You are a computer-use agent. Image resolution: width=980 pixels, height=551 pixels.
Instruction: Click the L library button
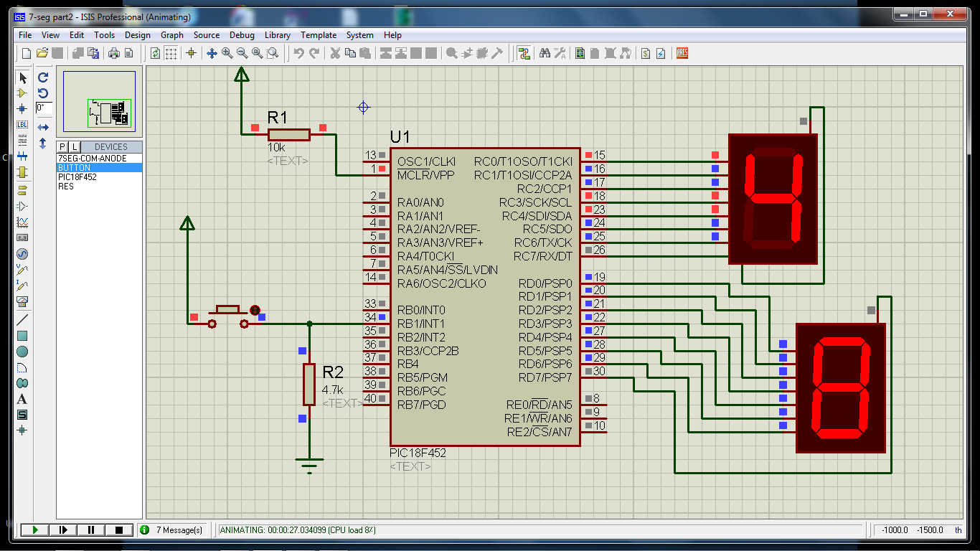pyautogui.click(x=74, y=146)
